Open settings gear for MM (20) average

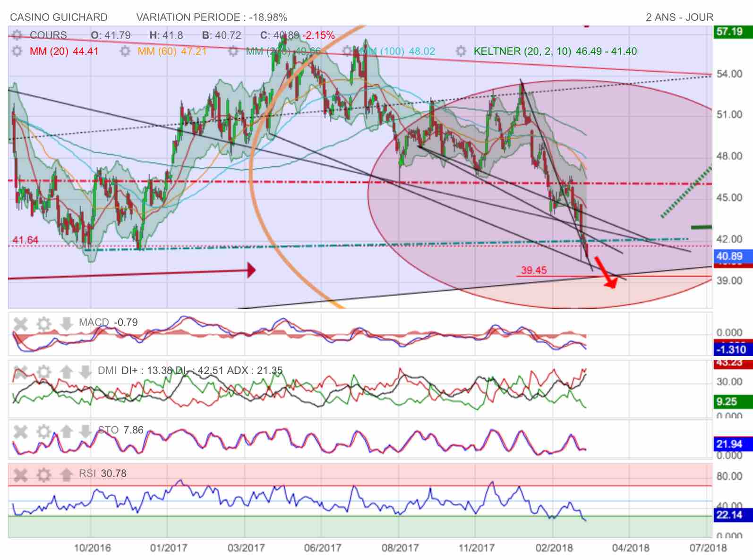click(17, 51)
